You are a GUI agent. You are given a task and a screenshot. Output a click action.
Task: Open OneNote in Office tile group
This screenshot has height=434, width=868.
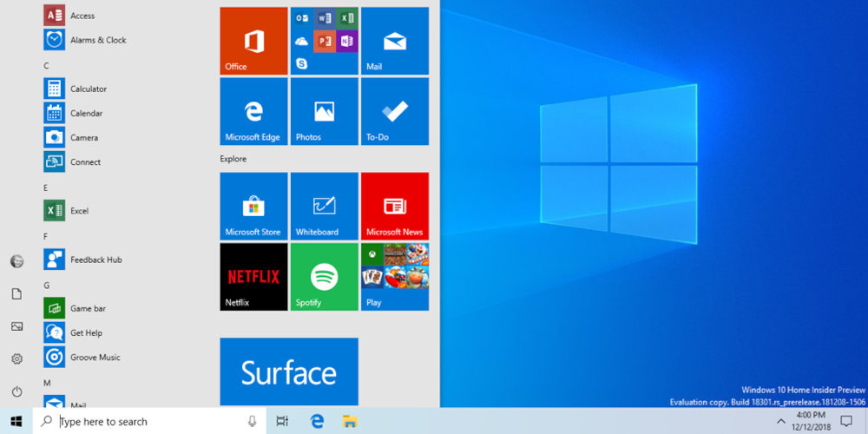tap(347, 41)
